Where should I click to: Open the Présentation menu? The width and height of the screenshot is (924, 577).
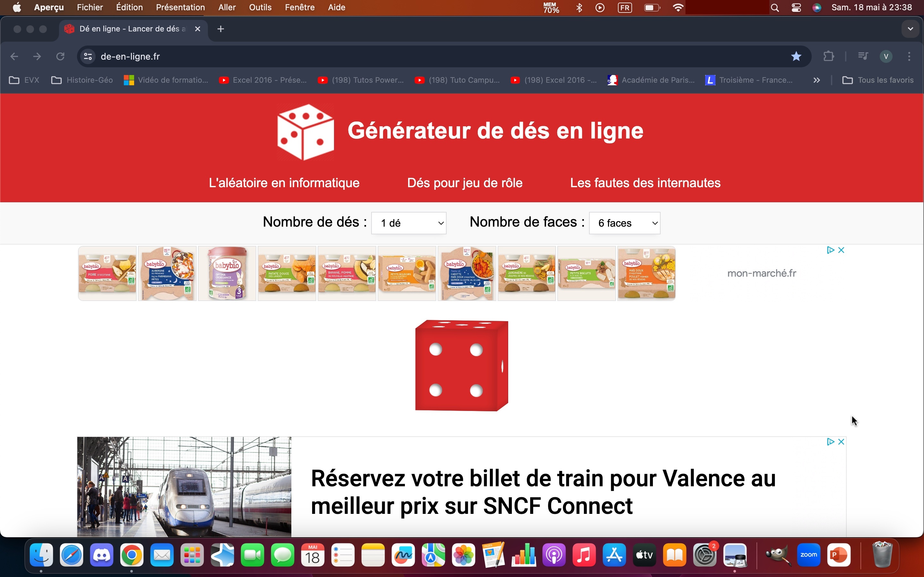180,7
